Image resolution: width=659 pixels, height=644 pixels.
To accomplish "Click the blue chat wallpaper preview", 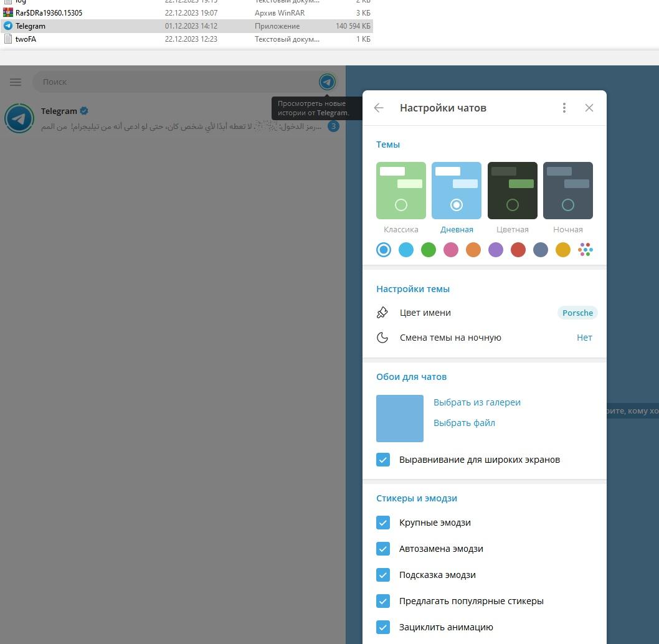I will [400, 419].
